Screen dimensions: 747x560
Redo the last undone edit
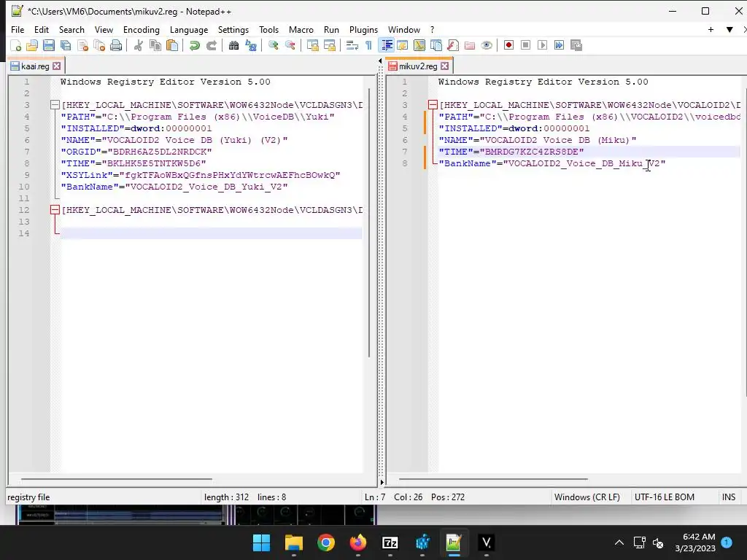click(x=211, y=45)
